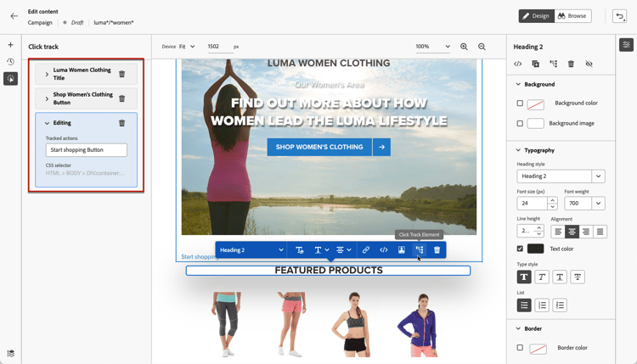Screen dimensions: 637x364
Task: Toggle italic type style
Action: click(542, 277)
